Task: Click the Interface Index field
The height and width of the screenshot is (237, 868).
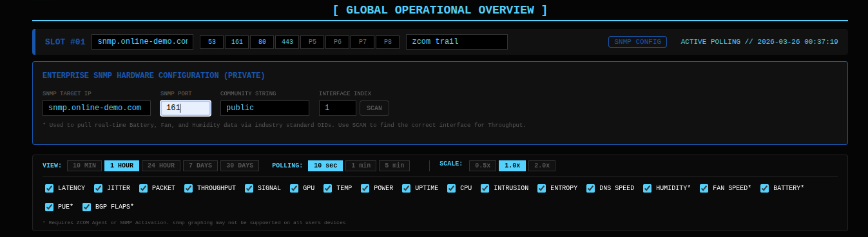Action: (338, 108)
